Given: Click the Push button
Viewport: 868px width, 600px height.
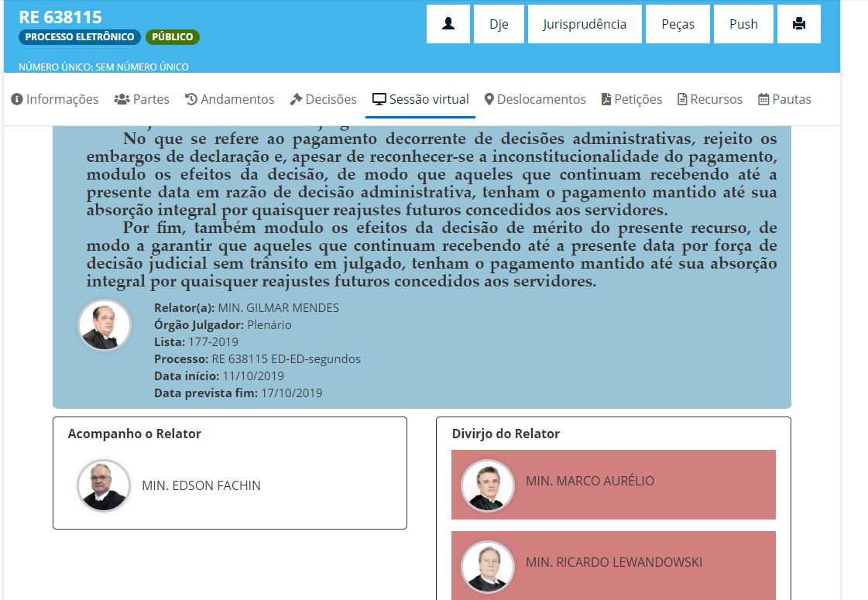Looking at the screenshot, I should 743,23.
